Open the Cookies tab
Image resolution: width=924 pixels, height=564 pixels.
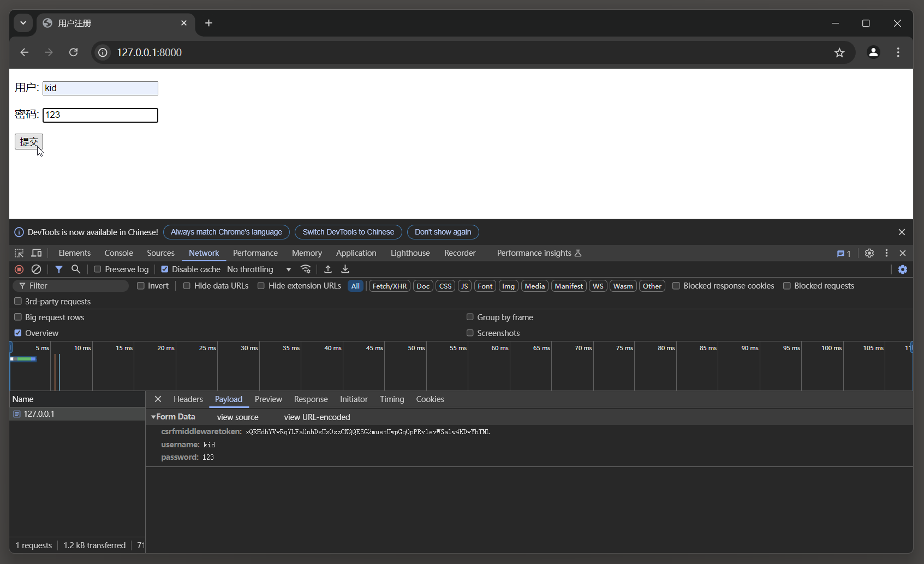430,399
